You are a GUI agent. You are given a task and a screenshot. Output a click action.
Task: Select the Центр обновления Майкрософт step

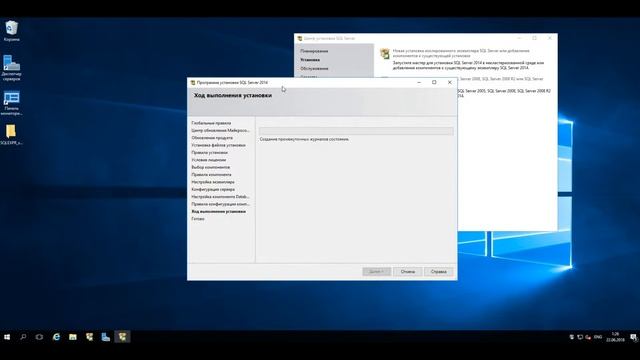(x=220, y=131)
